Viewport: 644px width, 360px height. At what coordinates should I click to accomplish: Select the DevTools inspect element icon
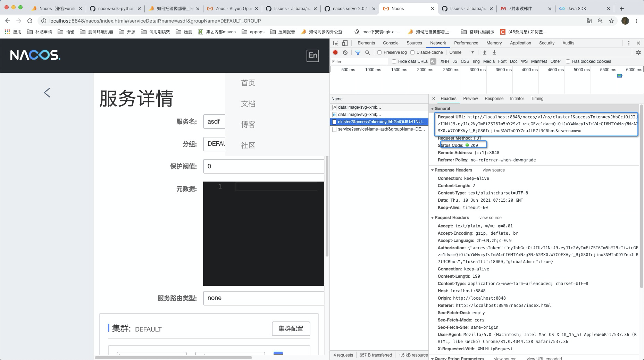(335, 43)
